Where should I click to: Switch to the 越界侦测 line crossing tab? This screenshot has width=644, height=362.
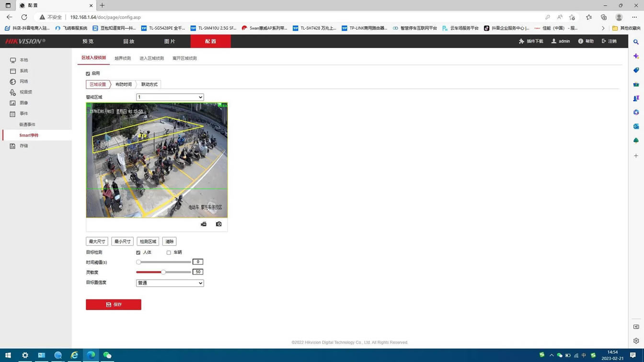tap(123, 58)
